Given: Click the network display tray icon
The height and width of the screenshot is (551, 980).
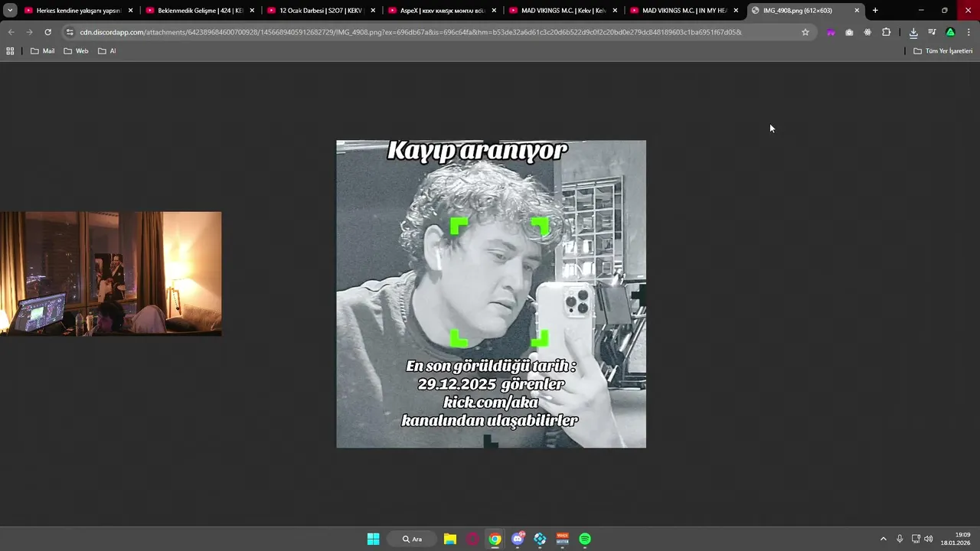Looking at the screenshot, I should click(916, 539).
